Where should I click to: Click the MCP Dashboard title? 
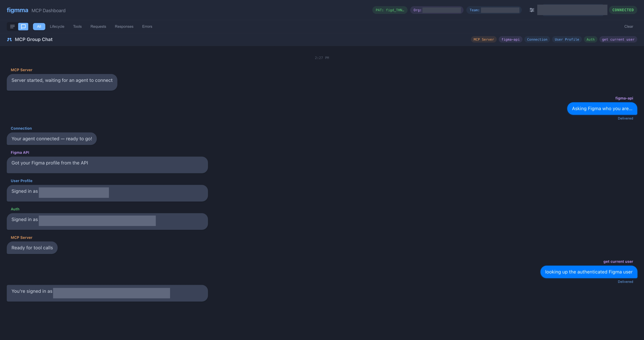(x=49, y=10)
